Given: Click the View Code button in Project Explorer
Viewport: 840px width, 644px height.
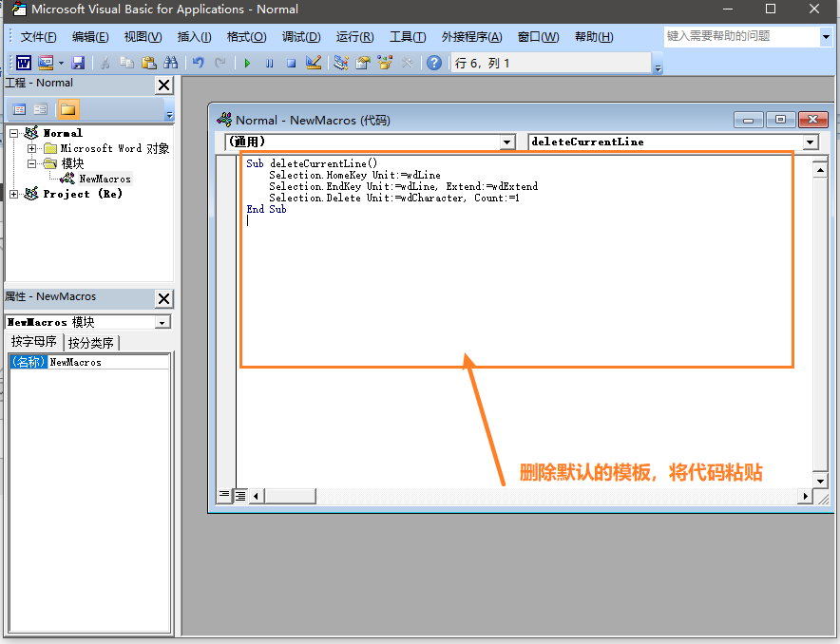Looking at the screenshot, I should pos(19,108).
